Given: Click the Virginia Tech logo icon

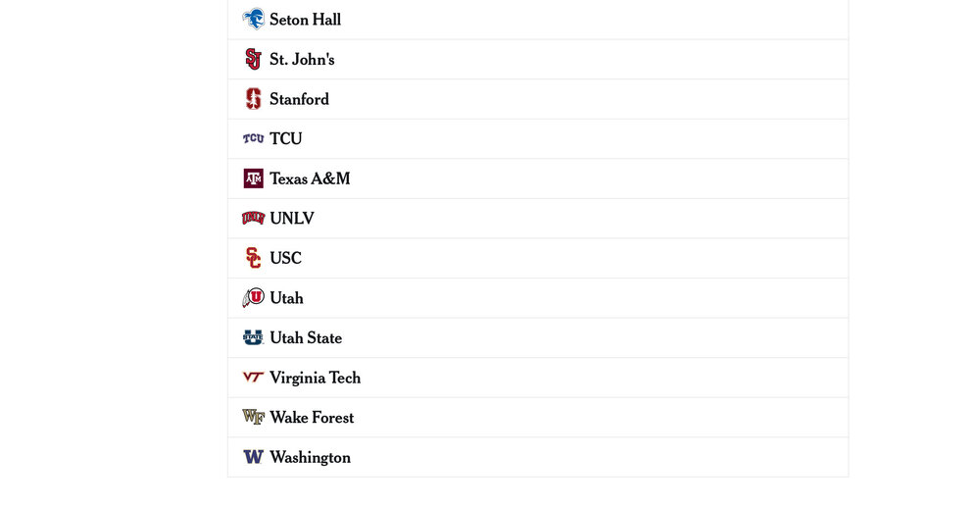Looking at the screenshot, I should (253, 378).
